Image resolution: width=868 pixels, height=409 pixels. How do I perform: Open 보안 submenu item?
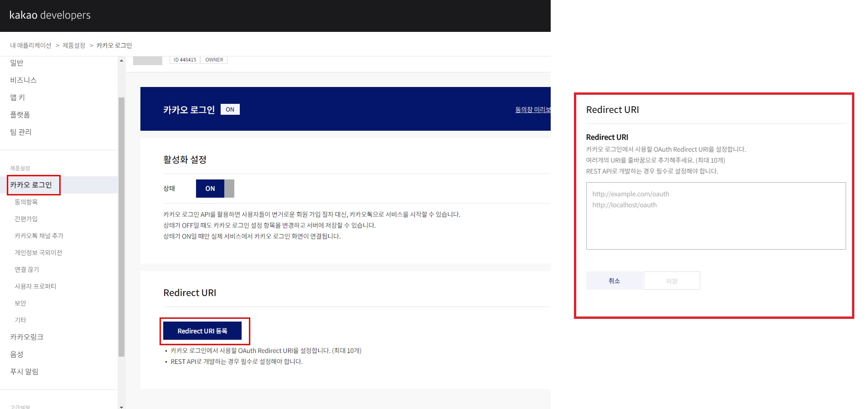pyautogui.click(x=21, y=303)
